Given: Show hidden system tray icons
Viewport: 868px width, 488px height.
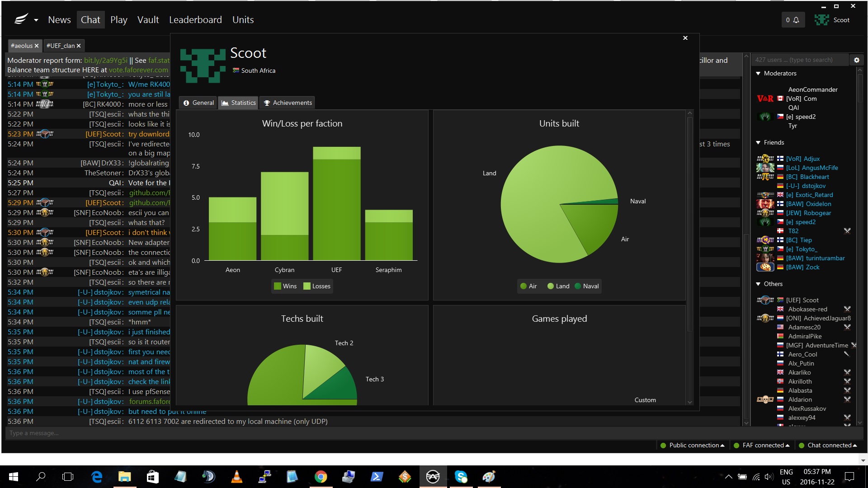Looking at the screenshot, I should click(x=728, y=477).
